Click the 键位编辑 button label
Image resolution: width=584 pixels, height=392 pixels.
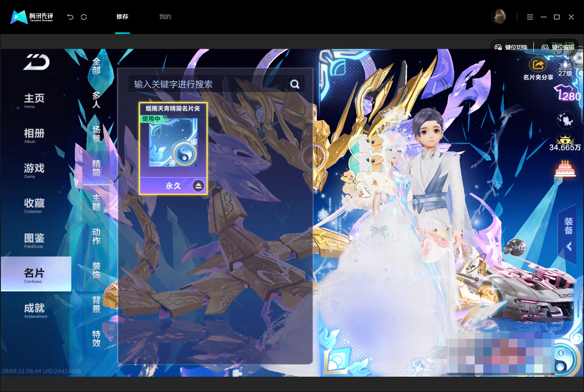[x=563, y=47]
